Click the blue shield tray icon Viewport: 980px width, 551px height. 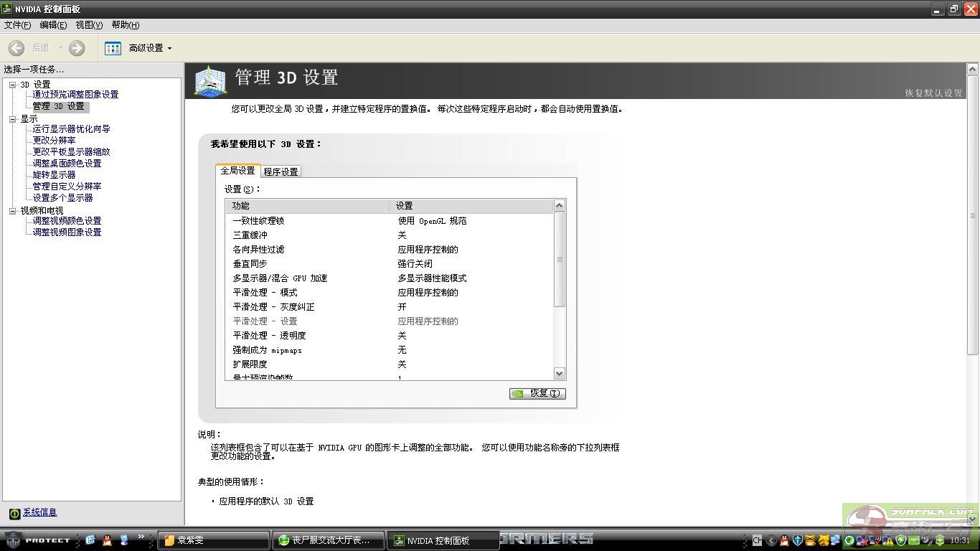point(797,540)
